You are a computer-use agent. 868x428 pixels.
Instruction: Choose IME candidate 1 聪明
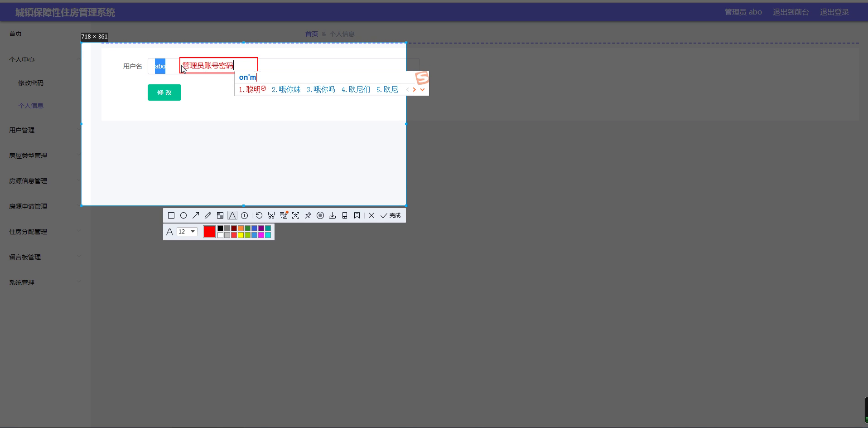[252, 89]
